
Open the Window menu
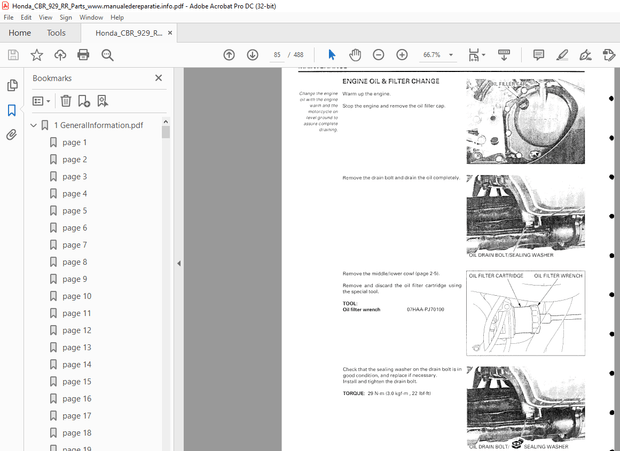[91, 17]
